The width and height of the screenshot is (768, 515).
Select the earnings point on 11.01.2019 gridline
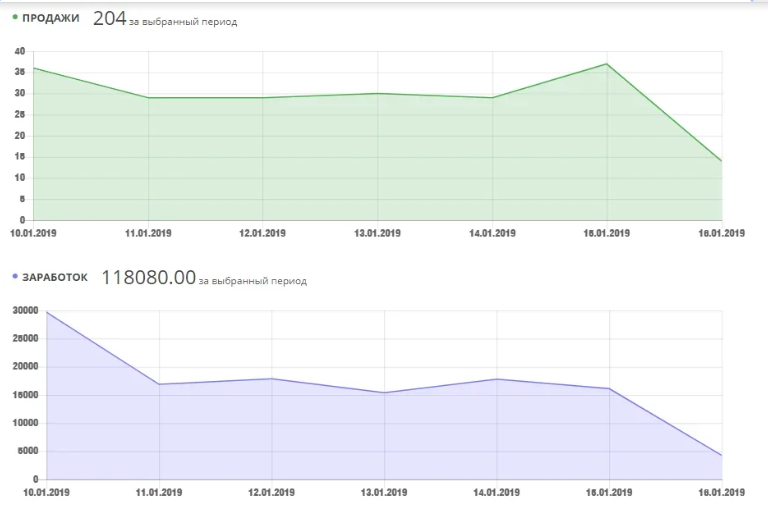159,384
